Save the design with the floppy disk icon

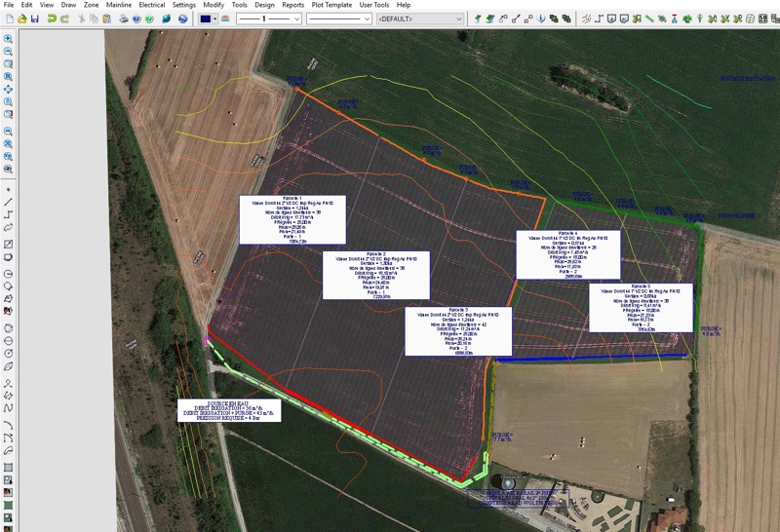[35, 19]
